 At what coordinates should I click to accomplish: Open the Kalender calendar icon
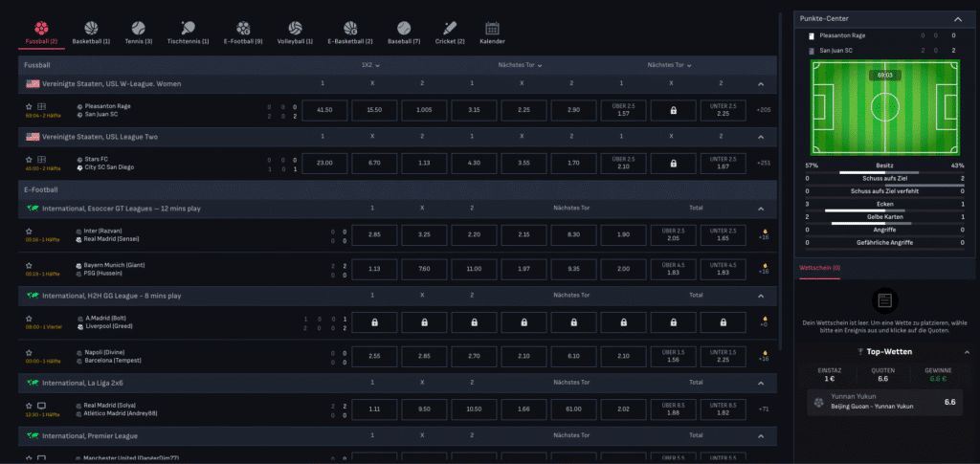tap(493, 28)
